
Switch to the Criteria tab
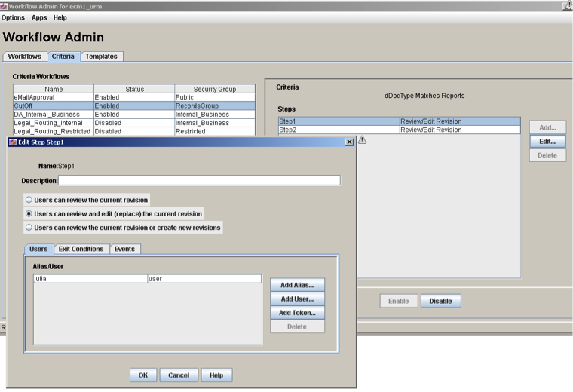pos(63,57)
